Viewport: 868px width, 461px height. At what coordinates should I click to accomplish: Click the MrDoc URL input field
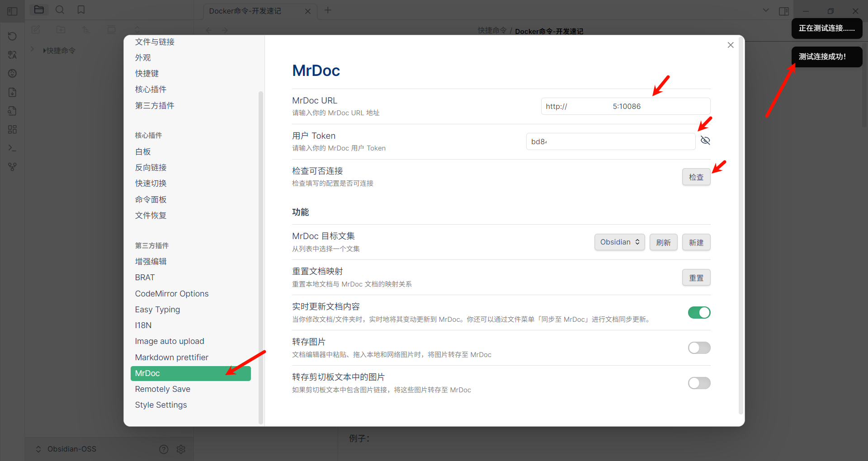pyautogui.click(x=626, y=106)
